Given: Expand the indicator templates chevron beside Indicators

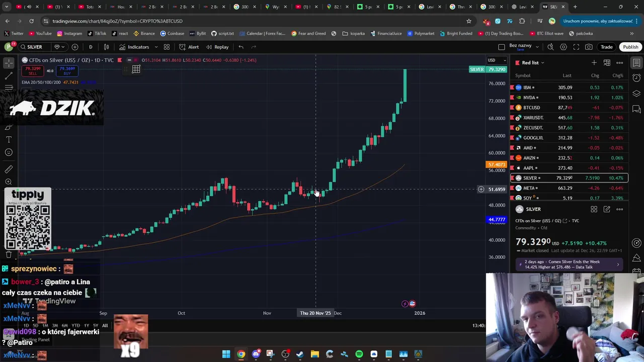Looking at the screenshot, I should coord(156,47).
